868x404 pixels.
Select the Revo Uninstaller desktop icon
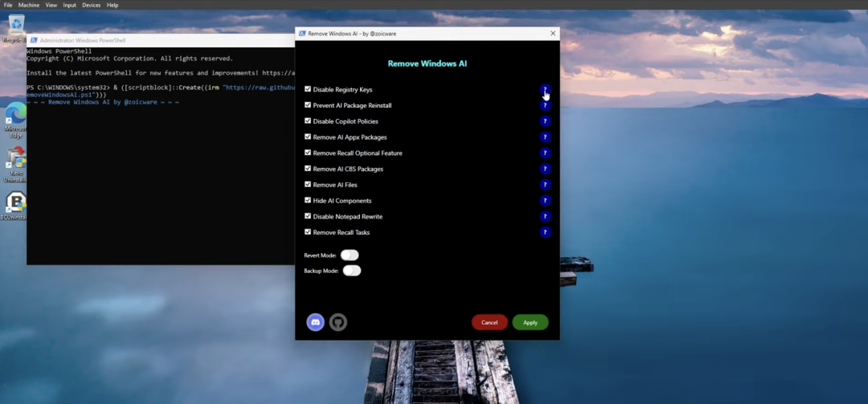click(16, 165)
